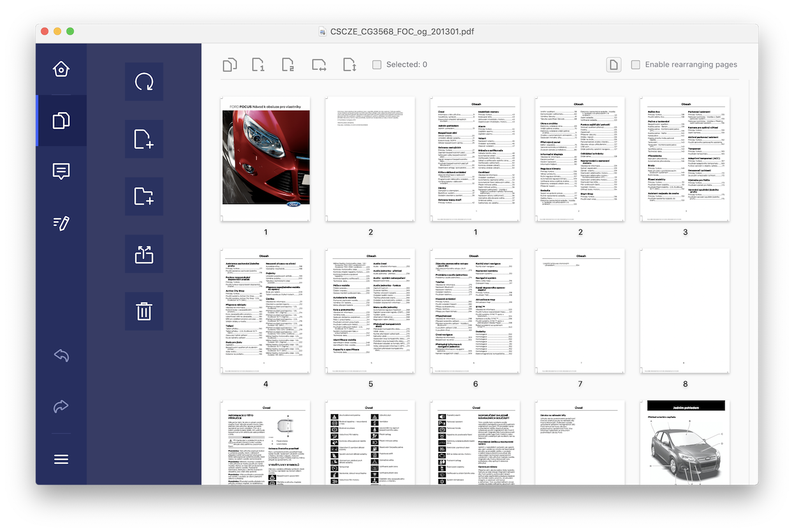Click the add blank page icon
Image resolution: width=794 pixels, height=532 pixels.
pyautogui.click(x=144, y=139)
